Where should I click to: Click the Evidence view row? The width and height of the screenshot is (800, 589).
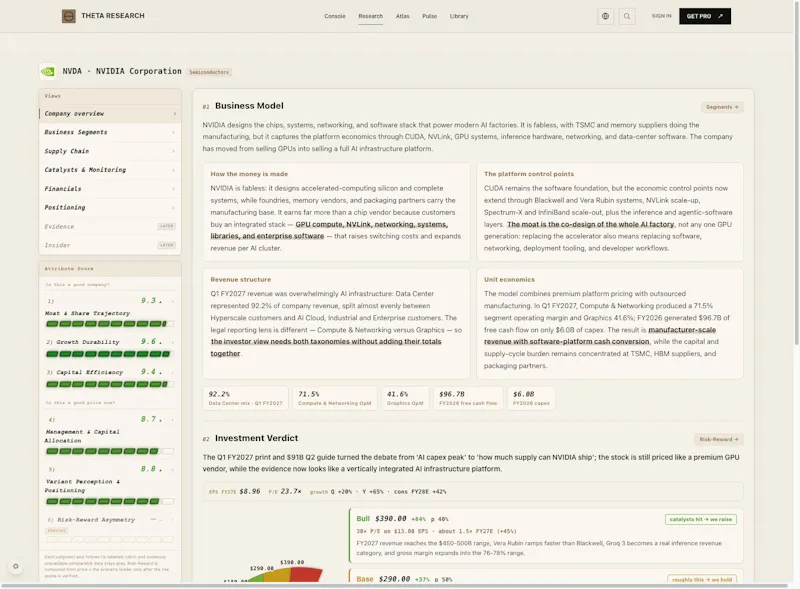[110, 227]
